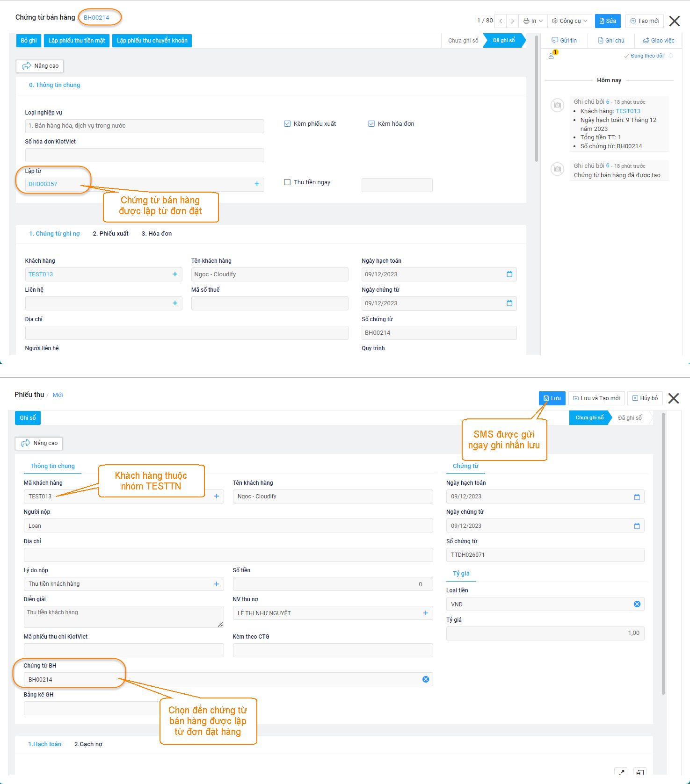This screenshot has height=784, width=690.
Task: Click the Số tiền amount field
Action: click(x=333, y=584)
